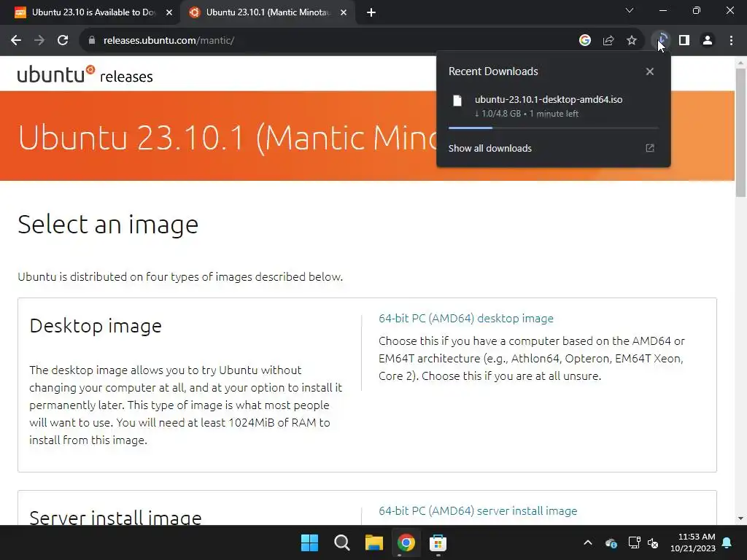
Task: Open the tab search chevron
Action: [630, 10]
